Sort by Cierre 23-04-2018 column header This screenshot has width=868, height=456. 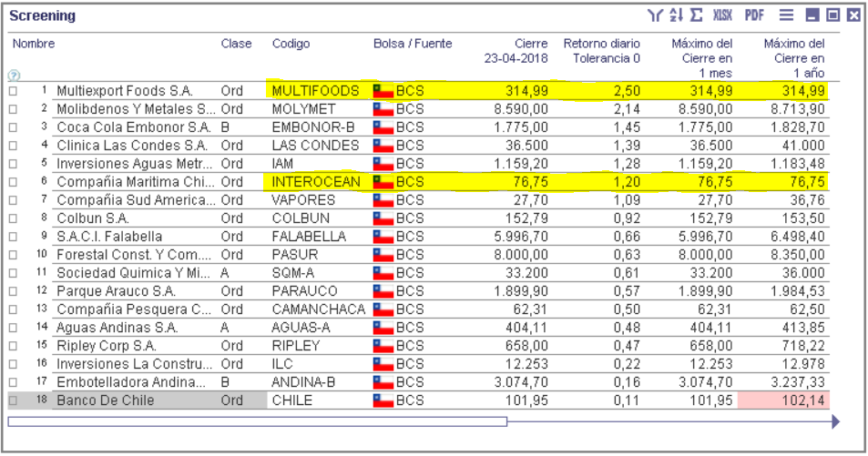[516, 50]
